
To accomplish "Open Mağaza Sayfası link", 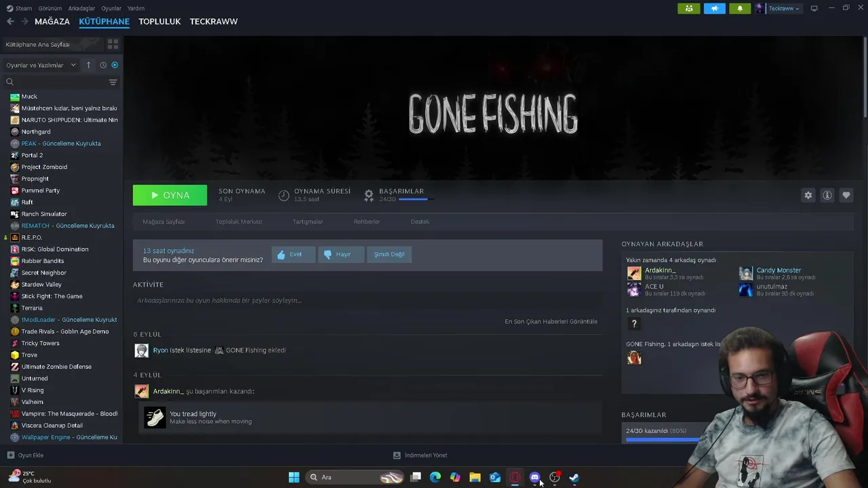I will pos(163,222).
